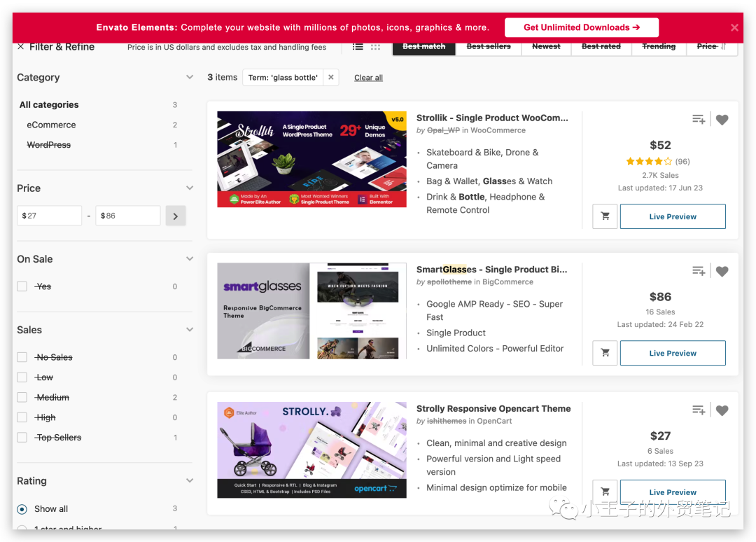
Task: Open the WooCommerce category link
Action: pyautogui.click(x=498, y=130)
